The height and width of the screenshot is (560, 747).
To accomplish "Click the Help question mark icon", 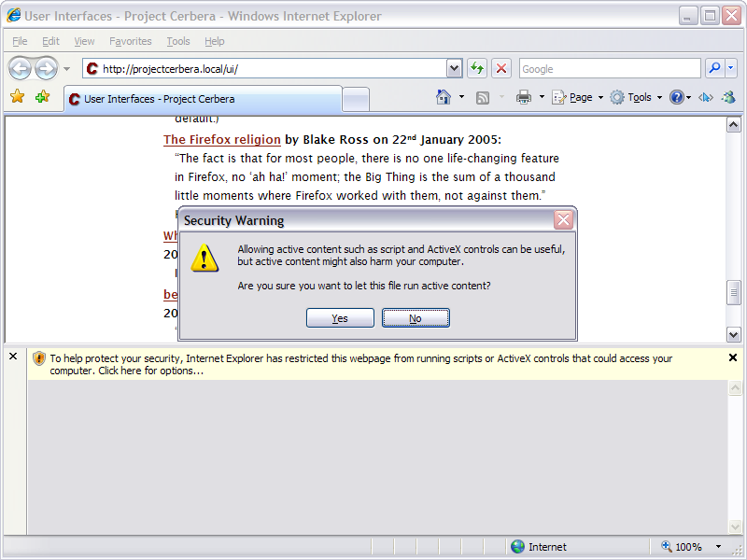I will point(677,97).
